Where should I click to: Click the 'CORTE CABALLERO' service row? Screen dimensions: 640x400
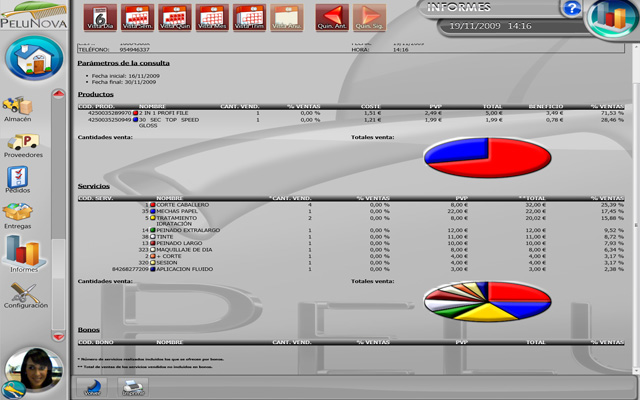[351, 205]
